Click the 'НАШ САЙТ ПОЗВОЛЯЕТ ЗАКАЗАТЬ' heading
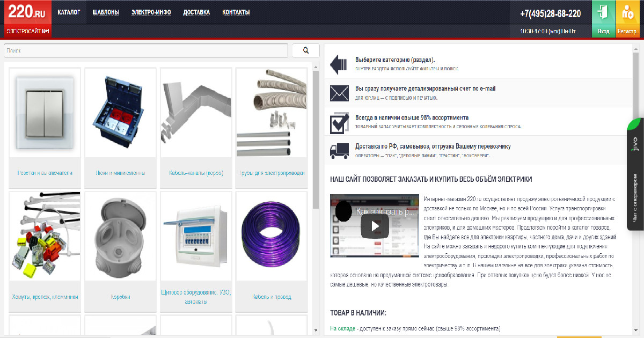 pyautogui.click(x=431, y=179)
